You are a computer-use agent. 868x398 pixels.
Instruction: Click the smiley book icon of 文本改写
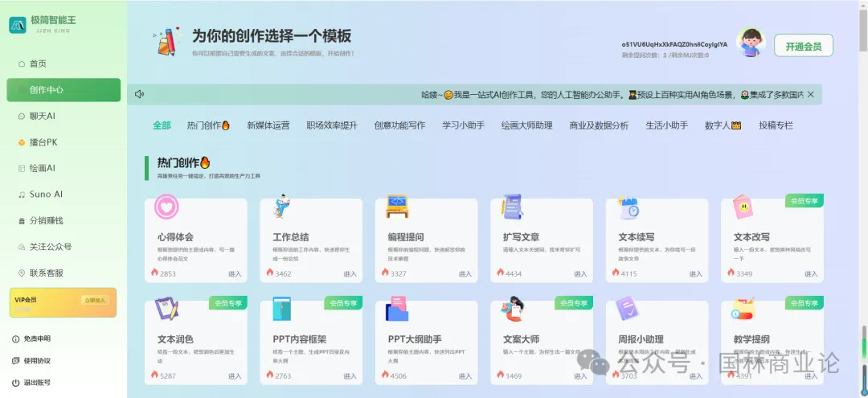click(743, 207)
